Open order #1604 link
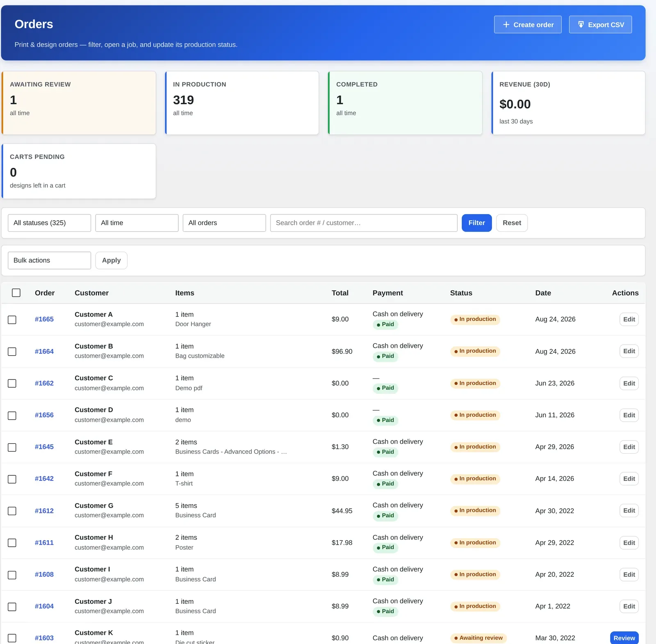The image size is (656, 644). (x=44, y=606)
